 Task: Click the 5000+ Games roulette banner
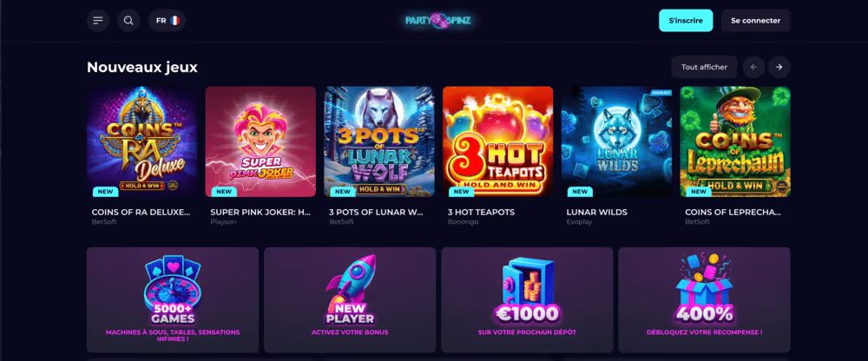coord(173,300)
